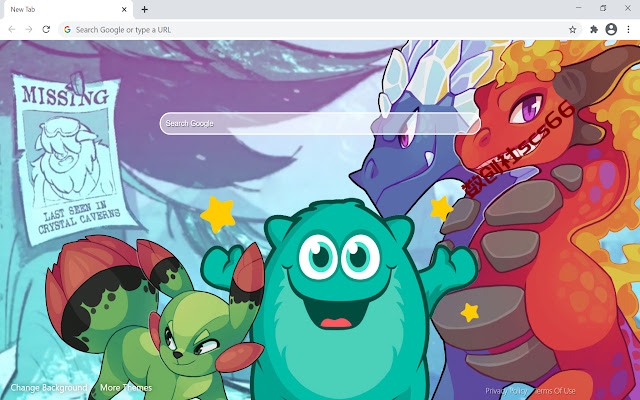This screenshot has height=400, width=640.
Task: Close the New Tab tab
Action: [x=124, y=9]
